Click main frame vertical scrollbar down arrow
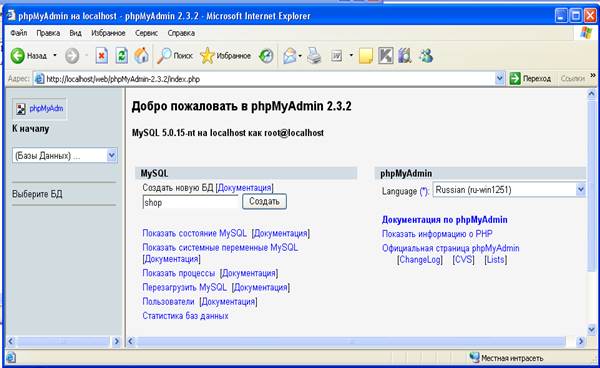This screenshot has width=600, height=368. pyautogui.click(x=592, y=329)
